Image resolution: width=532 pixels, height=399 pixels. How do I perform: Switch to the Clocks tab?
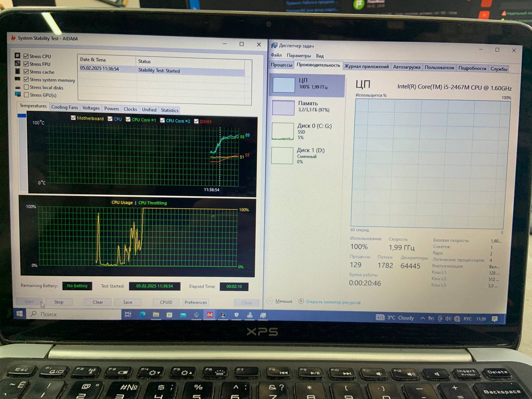click(x=130, y=109)
